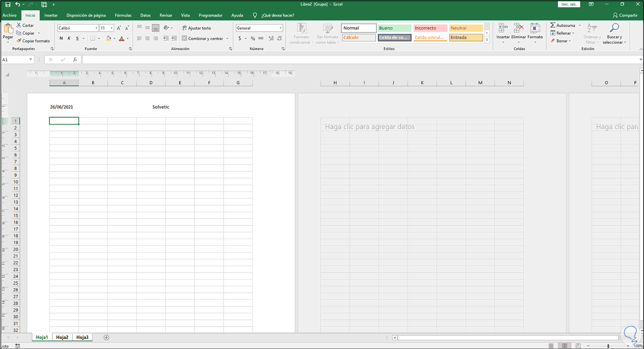Click the Compartir share button
This screenshot has height=349, width=644.
tap(625, 15)
